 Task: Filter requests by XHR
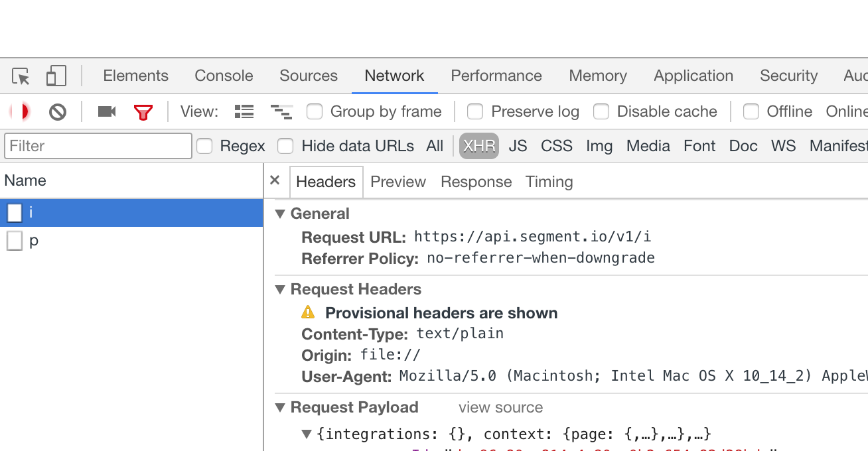point(479,146)
